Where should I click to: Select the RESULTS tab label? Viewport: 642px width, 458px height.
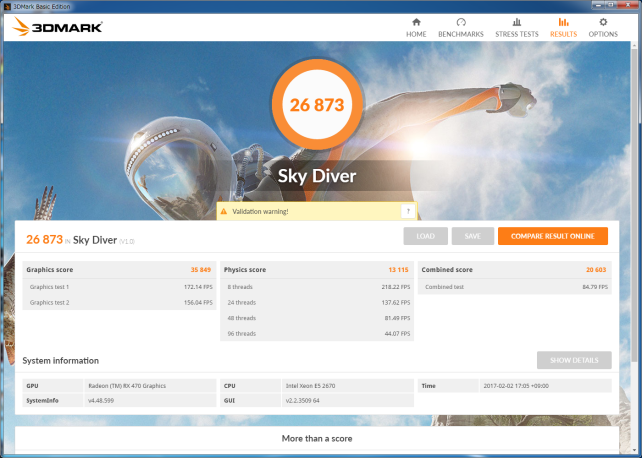(563, 34)
